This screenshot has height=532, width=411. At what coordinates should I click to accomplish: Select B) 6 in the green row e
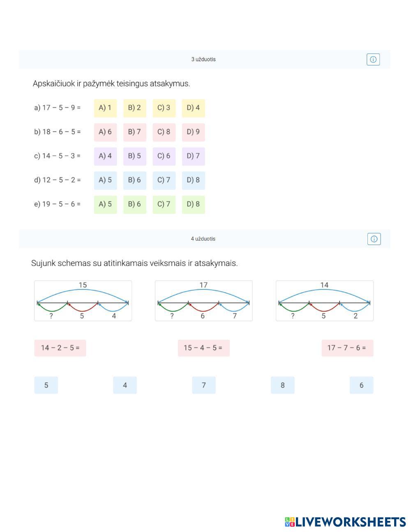134,204
